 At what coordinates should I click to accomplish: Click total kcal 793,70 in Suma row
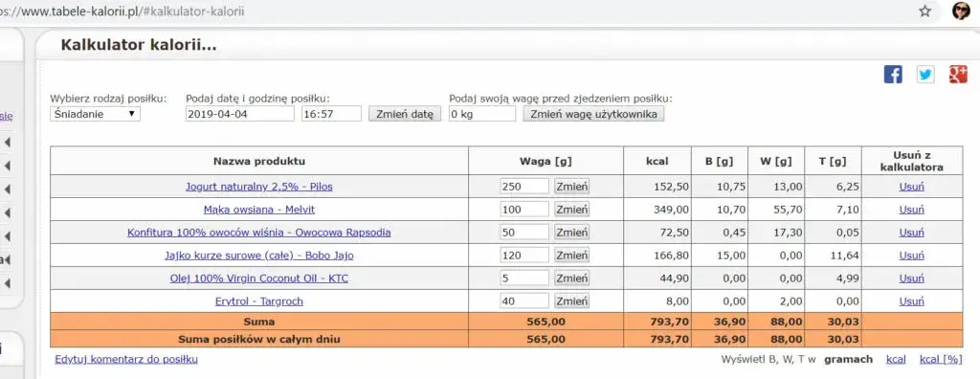(668, 323)
